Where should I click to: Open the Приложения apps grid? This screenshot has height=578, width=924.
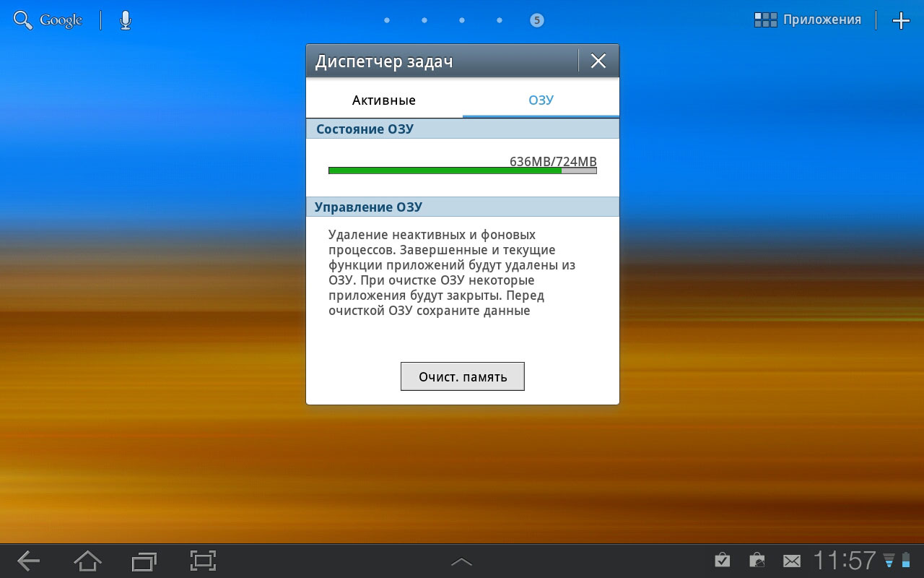pos(808,20)
